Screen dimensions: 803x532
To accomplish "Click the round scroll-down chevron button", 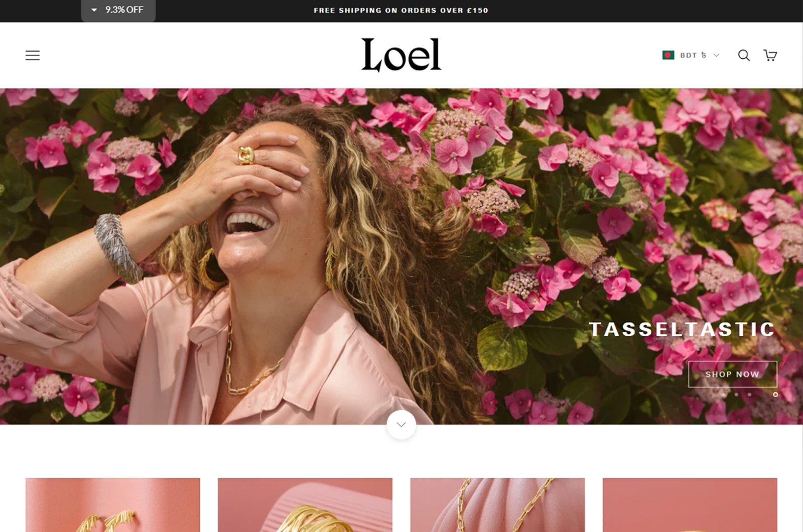I will coord(401,425).
